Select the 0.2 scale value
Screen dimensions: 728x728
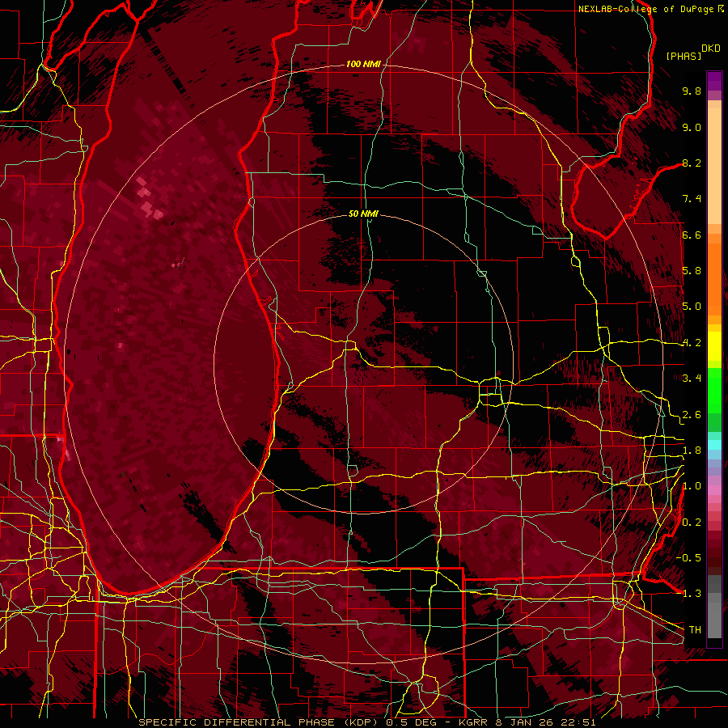point(692,522)
